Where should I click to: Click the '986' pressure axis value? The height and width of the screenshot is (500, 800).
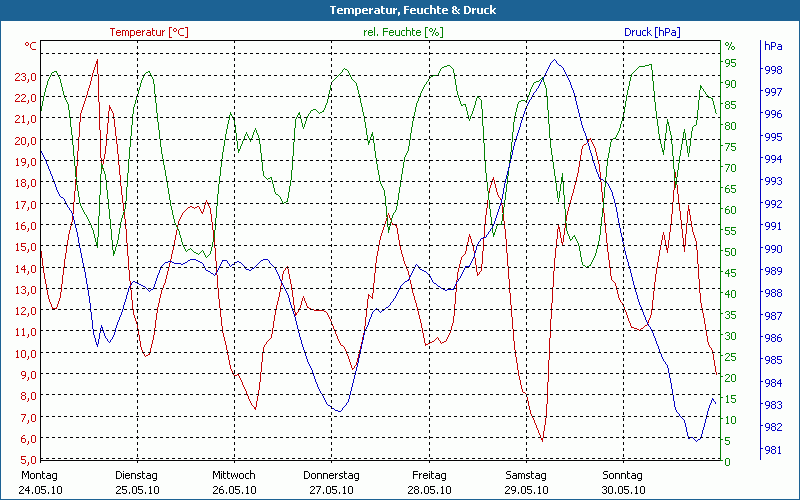point(773,338)
